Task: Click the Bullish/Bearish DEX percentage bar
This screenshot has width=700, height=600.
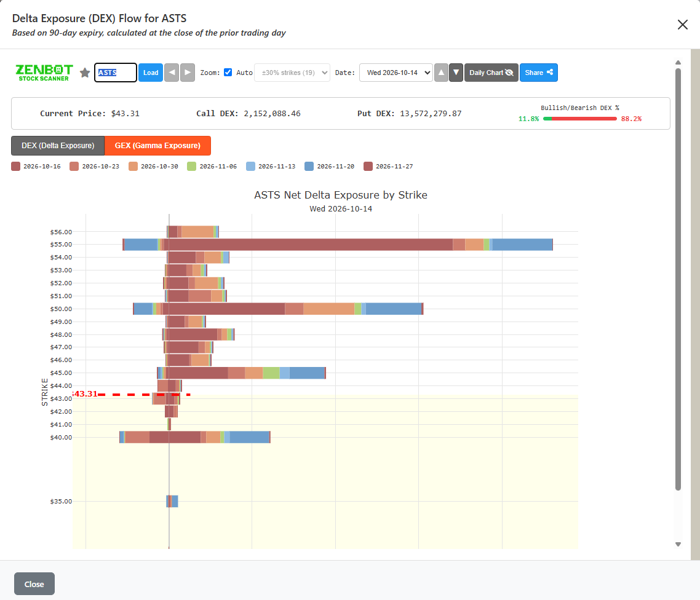Action: 579,119
